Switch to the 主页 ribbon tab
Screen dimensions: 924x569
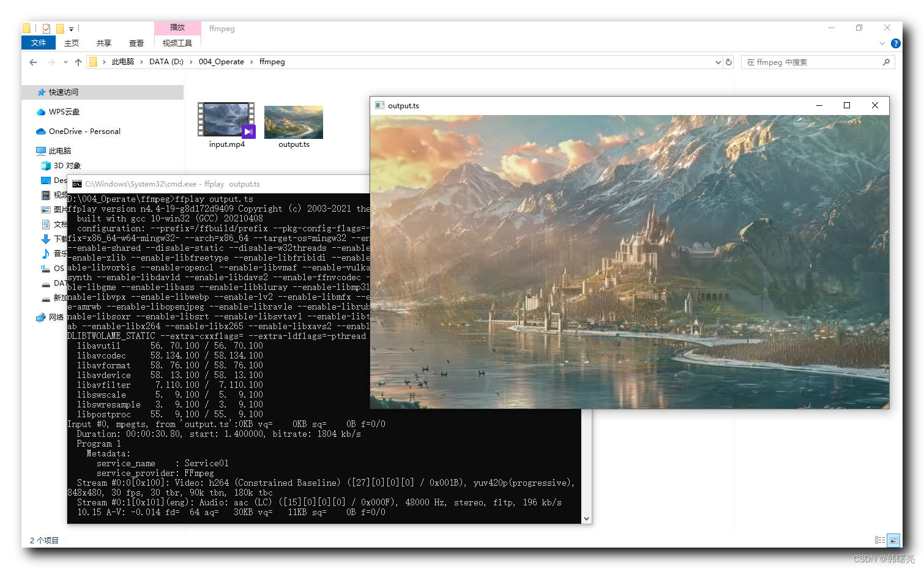(72, 43)
